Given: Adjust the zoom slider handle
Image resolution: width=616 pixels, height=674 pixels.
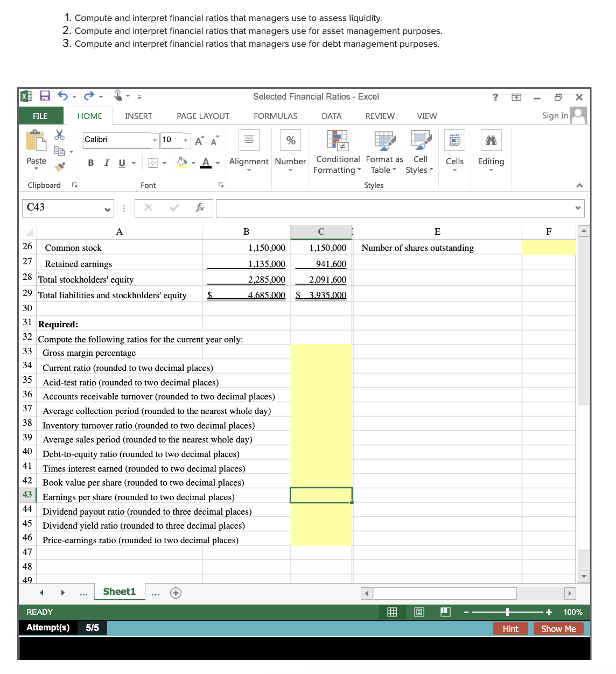Looking at the screenshot, I should (507, 612).
